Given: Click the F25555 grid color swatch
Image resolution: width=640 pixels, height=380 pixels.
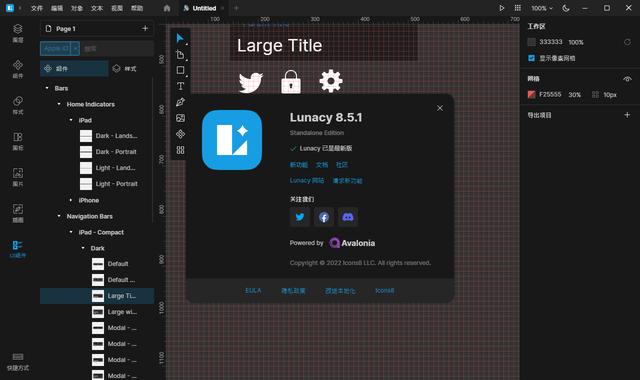Looking at the screenshot, I should pyautogui.click(x=531, y=95).
